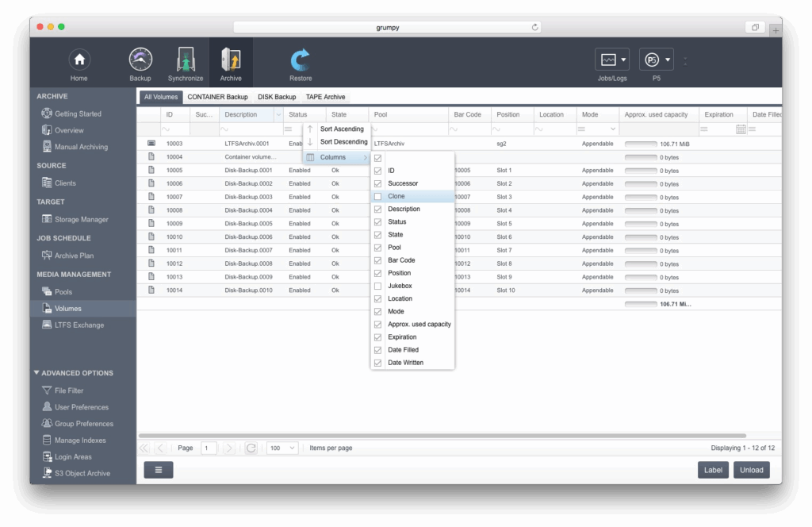Enable the Clone column checkbox
Screen dimensions: 812x527
[378, 196]
